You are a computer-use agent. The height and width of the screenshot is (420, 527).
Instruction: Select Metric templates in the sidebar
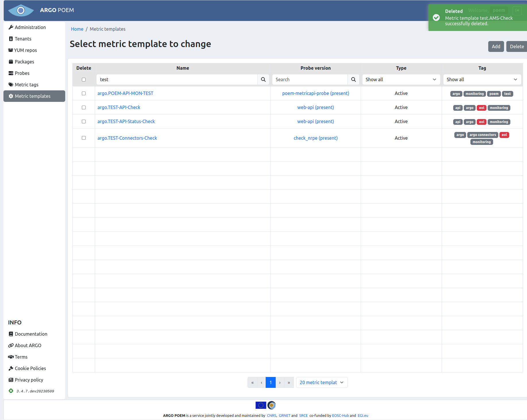point(32,96)
